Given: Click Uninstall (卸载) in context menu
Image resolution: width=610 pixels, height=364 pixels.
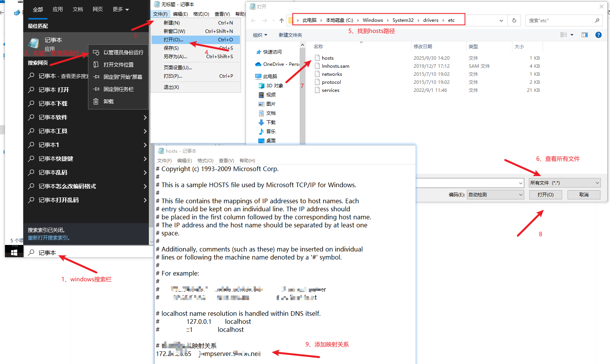Looking at the screenshot, I should (119, 101).
